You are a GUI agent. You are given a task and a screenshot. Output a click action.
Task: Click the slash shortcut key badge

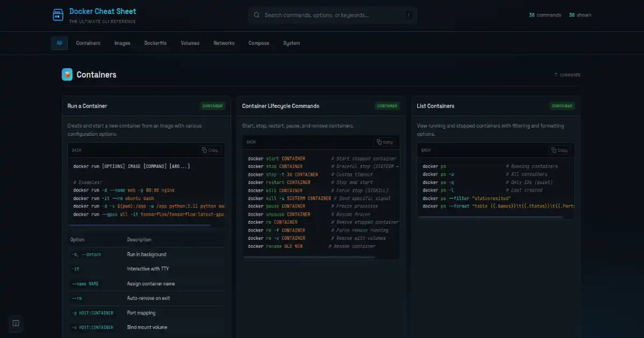point(408,15)
